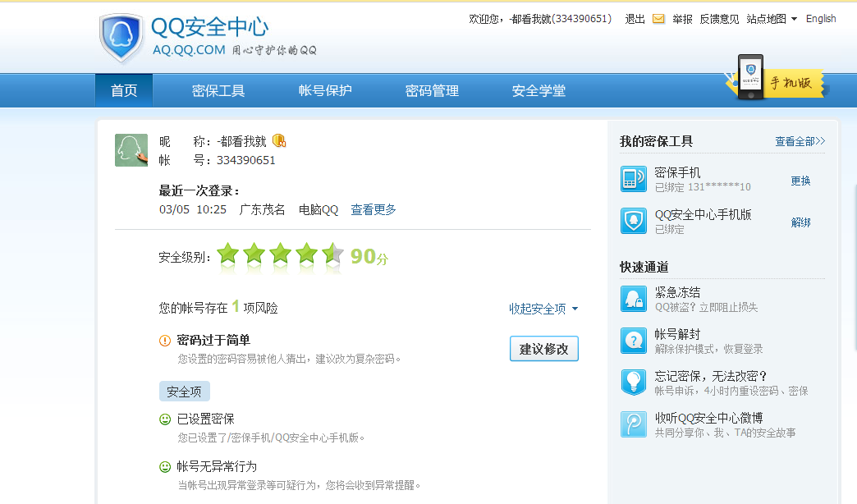The width and height of the screenshot is (857, 504).
Task: Open the 反馈意见 link
Action: coord(719,19)
